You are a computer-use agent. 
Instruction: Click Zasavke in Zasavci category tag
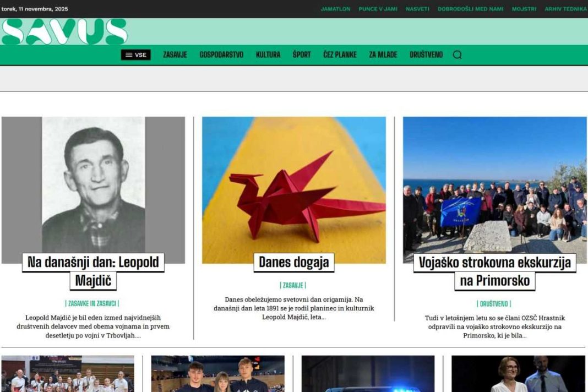[92, 303]
